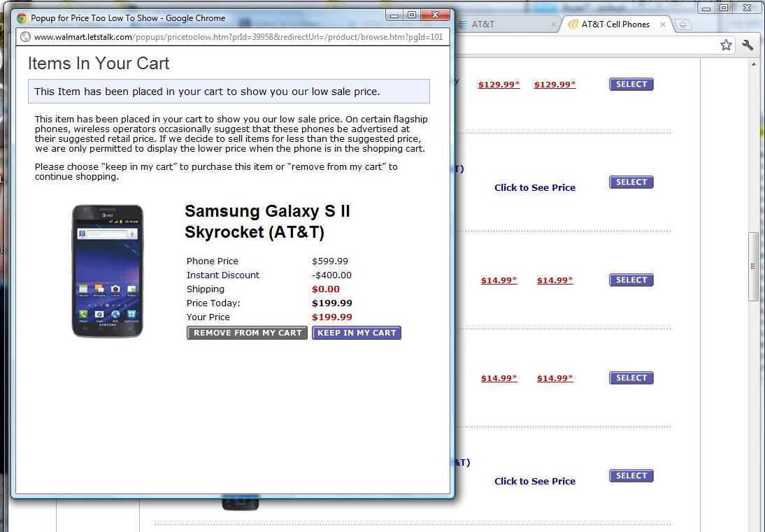Click the Price Today label
This screenshot has height=532, width=765.
click(x=213, y=303)
